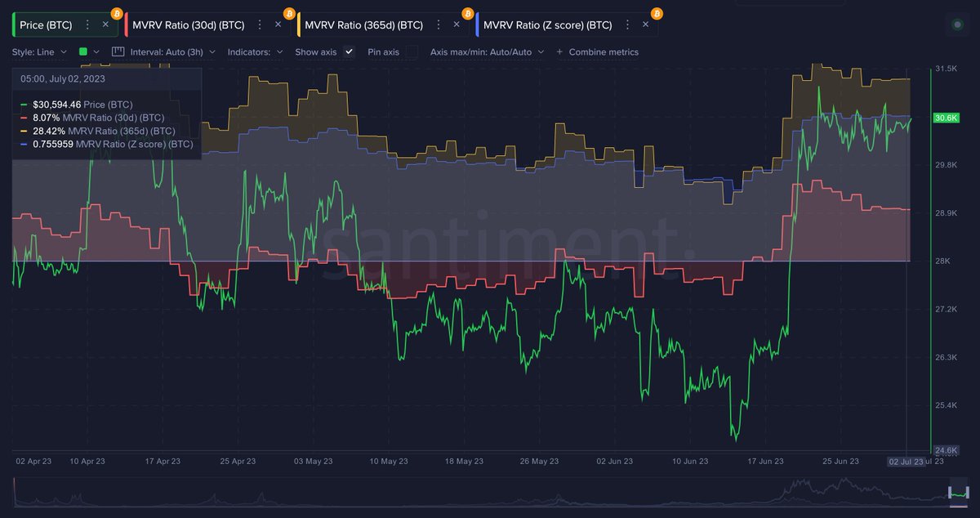The width and height of the screenshot is (980, 518).
Task: Click the 03 May 23 date label
Action: pos(314,462)
